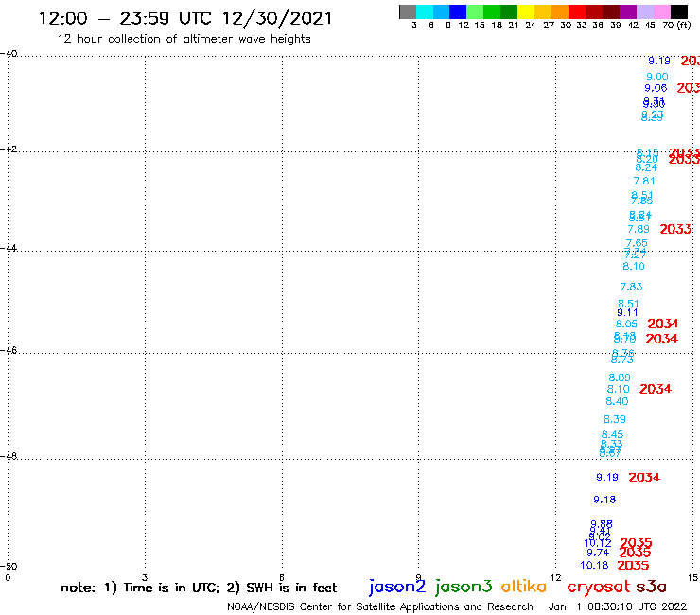This screenshot has height=615, width=700.
Task: Click the wave height value 9.74
Action: 598,553
